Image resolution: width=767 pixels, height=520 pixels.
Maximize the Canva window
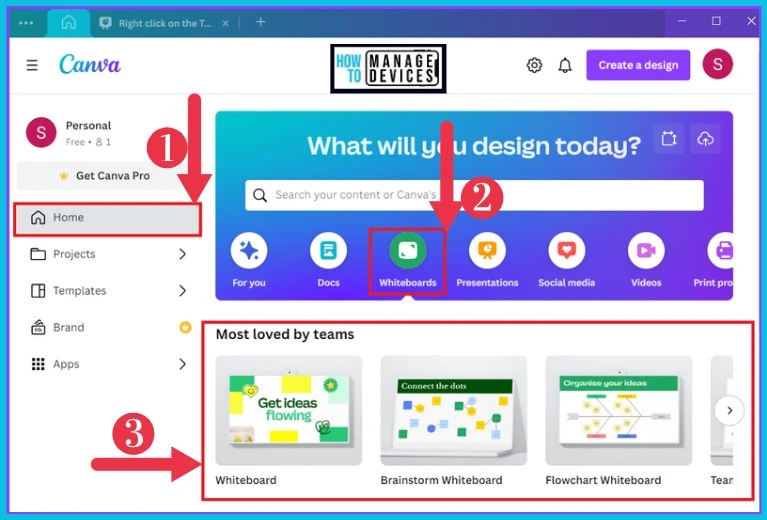[x=716, y=21]
